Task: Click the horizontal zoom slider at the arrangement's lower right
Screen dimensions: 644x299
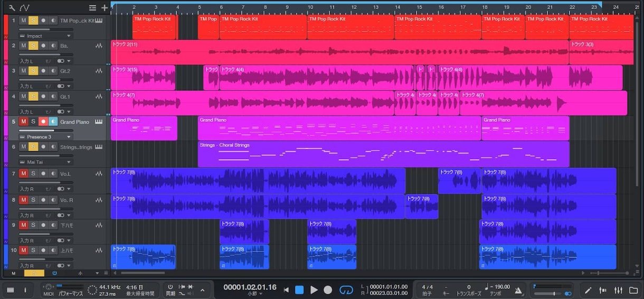Action: (609, 273)
